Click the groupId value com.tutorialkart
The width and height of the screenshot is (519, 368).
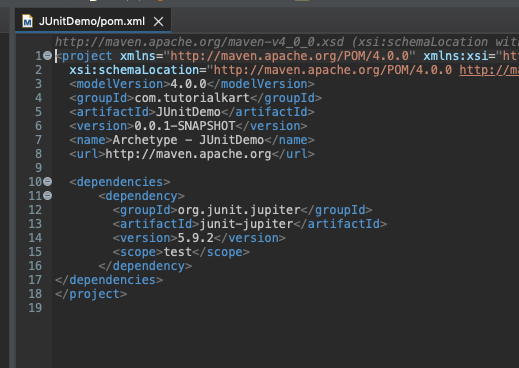point(192,98)
